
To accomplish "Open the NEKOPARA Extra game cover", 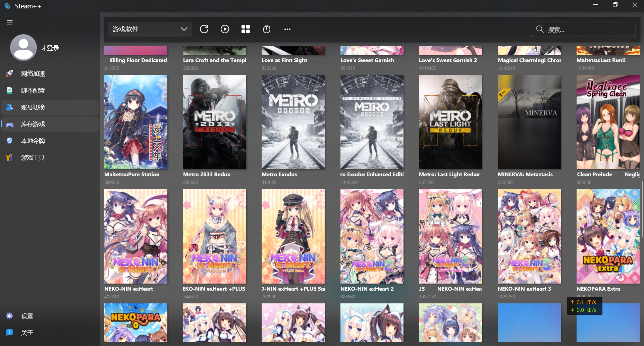I will click(x=608, y=236).
